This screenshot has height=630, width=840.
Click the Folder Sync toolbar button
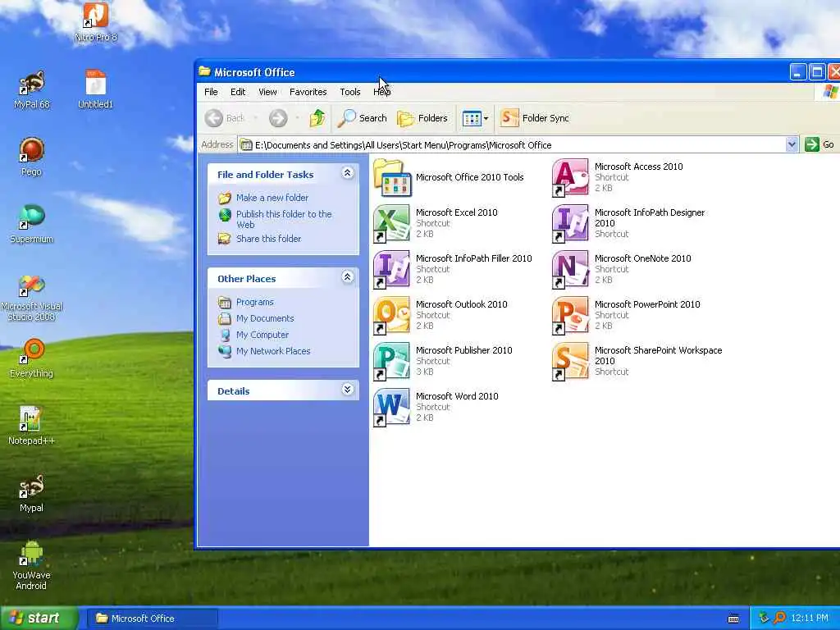(535, 118)
